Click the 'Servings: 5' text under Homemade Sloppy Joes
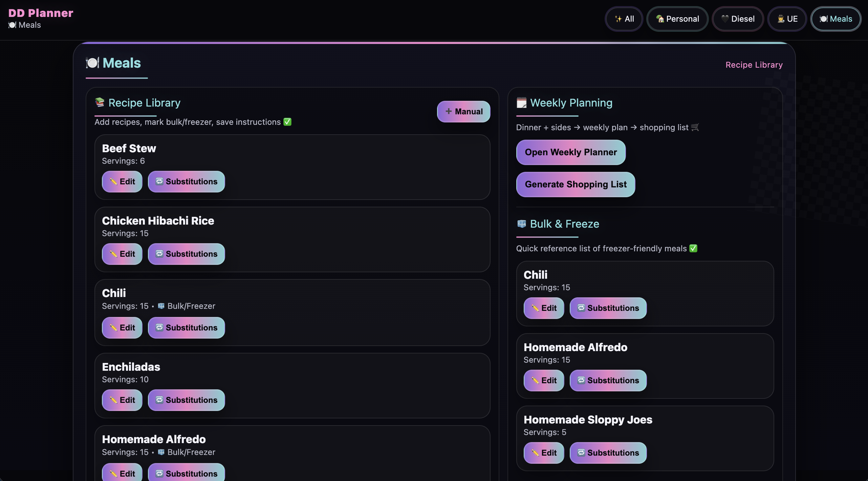Image resolution: width=868 pixels, height=481 pixels. coord(545,432)
